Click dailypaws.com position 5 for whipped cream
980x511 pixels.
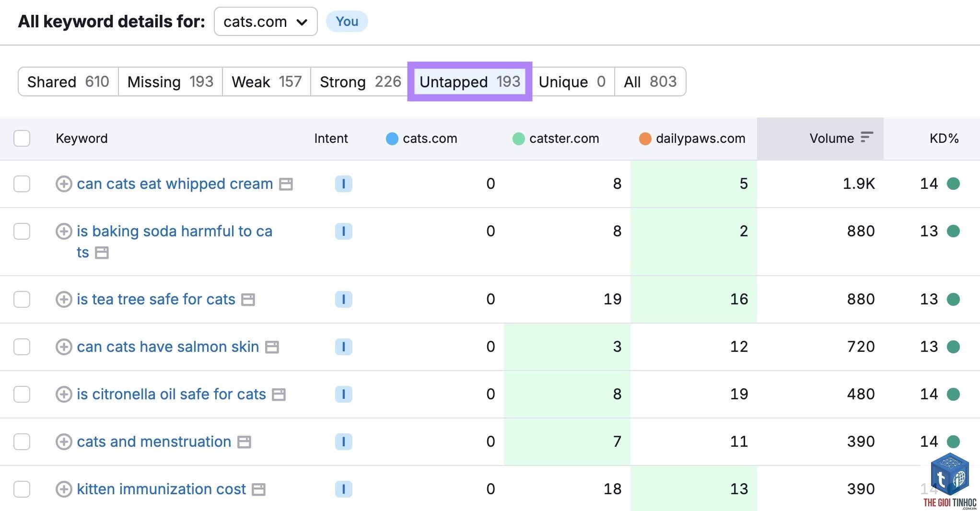744,184
